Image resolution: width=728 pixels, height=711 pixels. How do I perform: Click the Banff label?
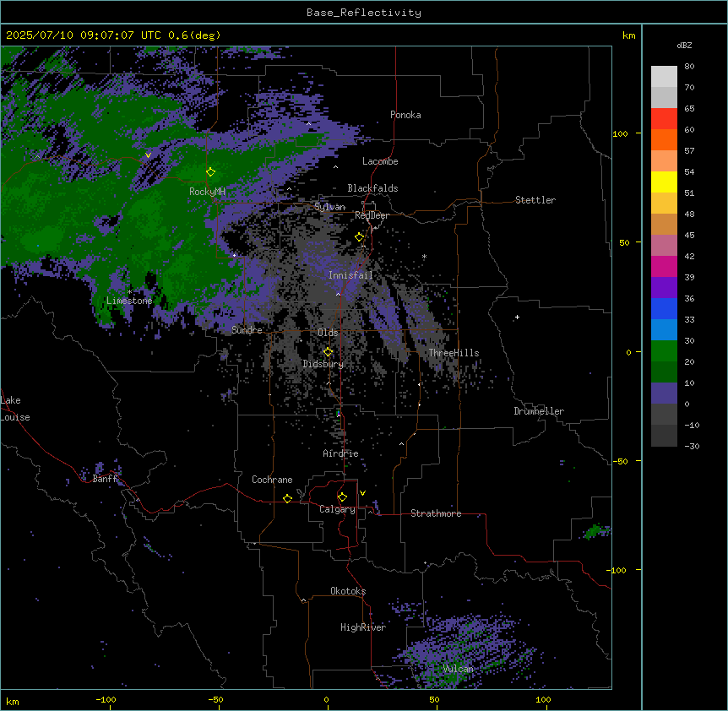pos(105,479)
